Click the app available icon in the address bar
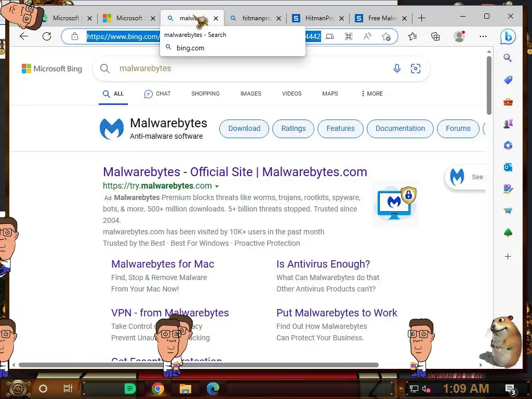532x399 pixels. [330, 36]
